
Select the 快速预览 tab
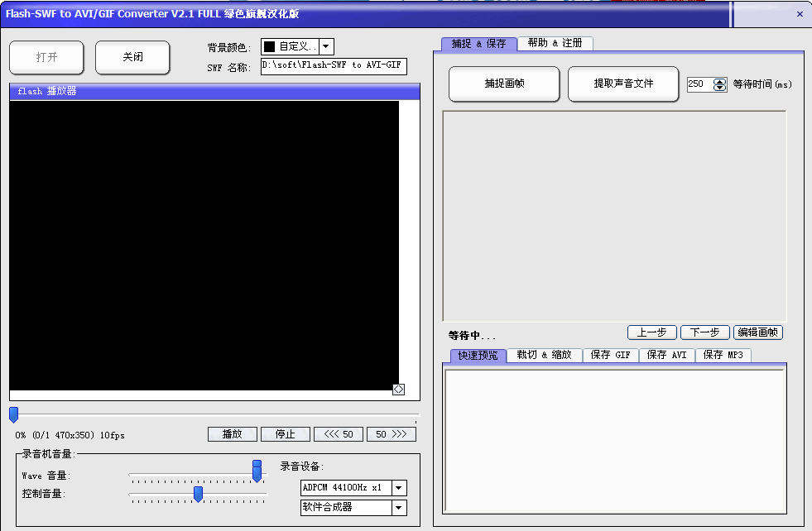(x=478, y=356)
